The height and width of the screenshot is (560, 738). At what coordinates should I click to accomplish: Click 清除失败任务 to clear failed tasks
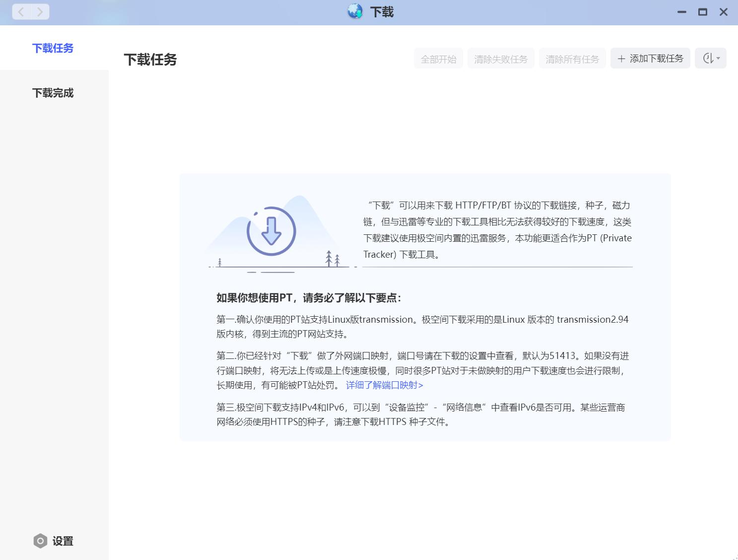click(x=501, y=59)
